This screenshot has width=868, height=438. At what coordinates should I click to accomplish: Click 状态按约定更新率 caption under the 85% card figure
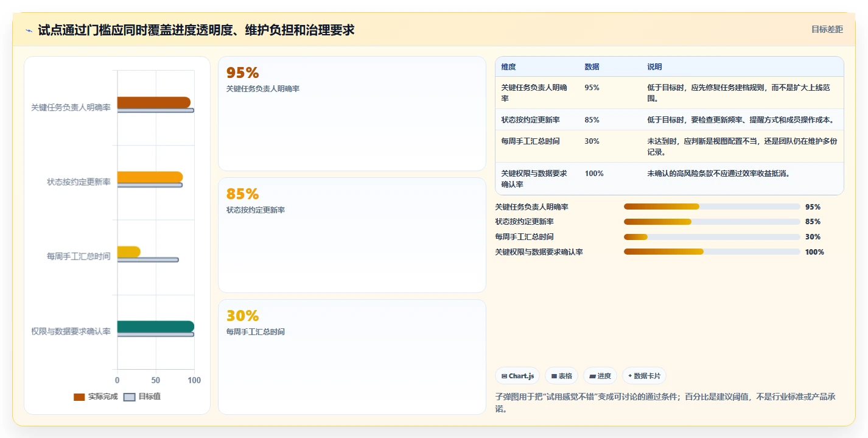(x=256, y=210)
